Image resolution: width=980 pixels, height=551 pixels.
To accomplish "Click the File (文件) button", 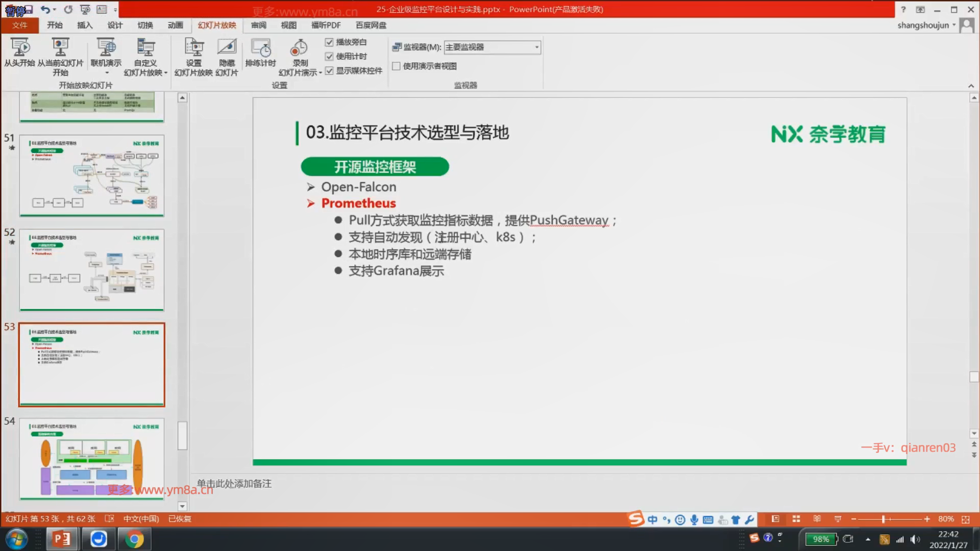I will 20,25.
